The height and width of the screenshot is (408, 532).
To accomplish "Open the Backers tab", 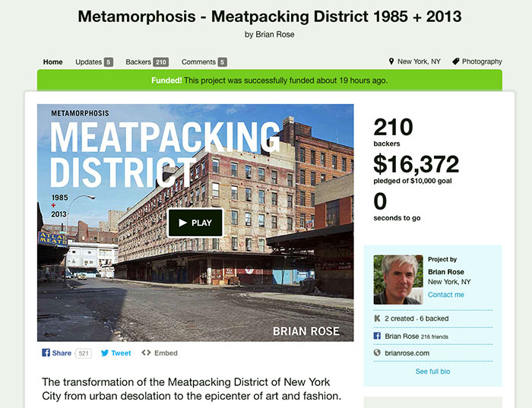I will (x=147, y=62).
